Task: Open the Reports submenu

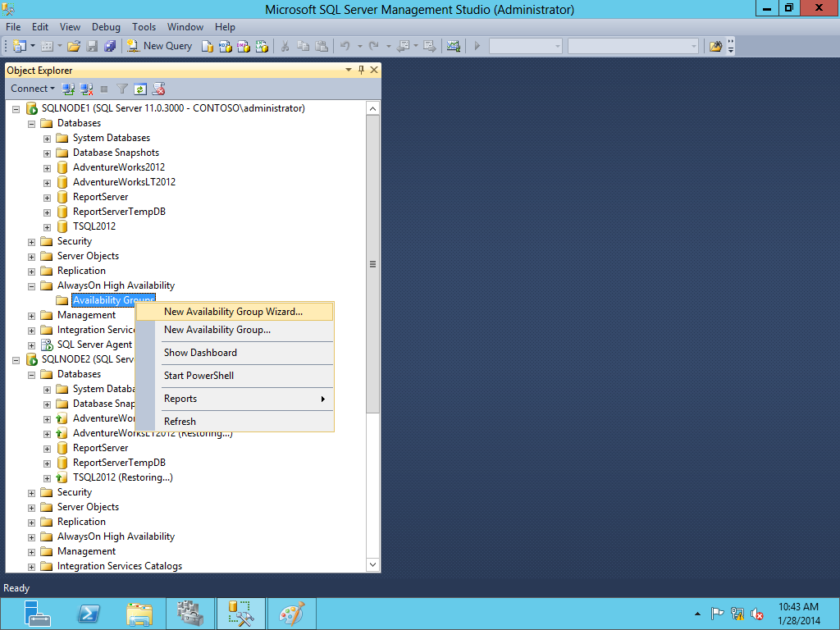Action: (x=235, y=399)
